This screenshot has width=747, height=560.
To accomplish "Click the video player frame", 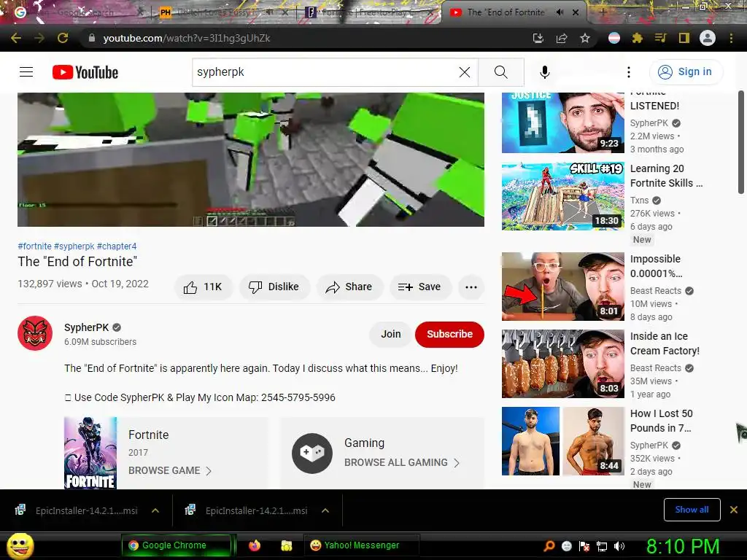I will click(x=251, y=160).
